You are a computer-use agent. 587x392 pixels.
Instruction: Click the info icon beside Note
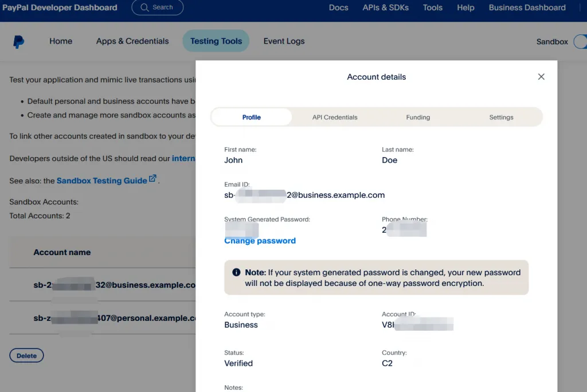click(x=236, y=273)
